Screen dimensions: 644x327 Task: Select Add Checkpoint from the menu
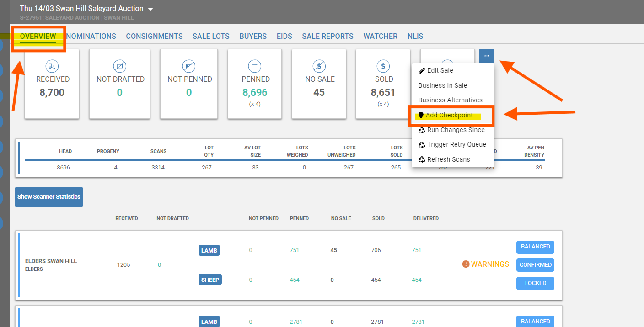(x=450, y=116)
